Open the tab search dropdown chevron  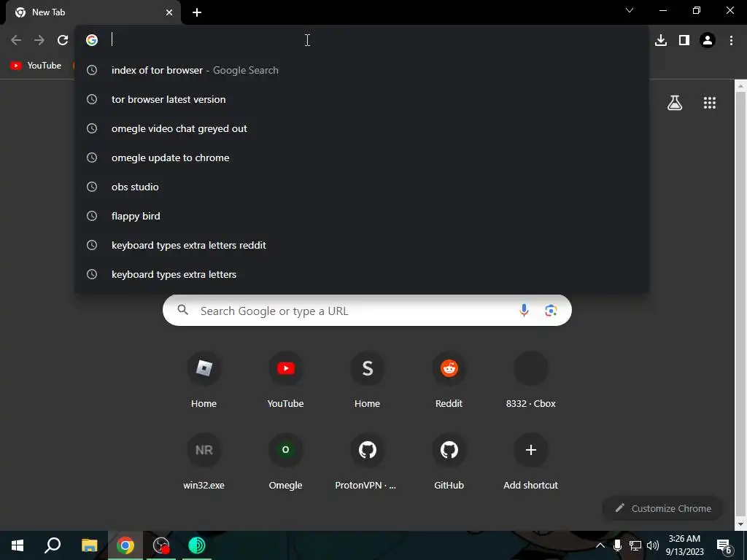[630, 10]
